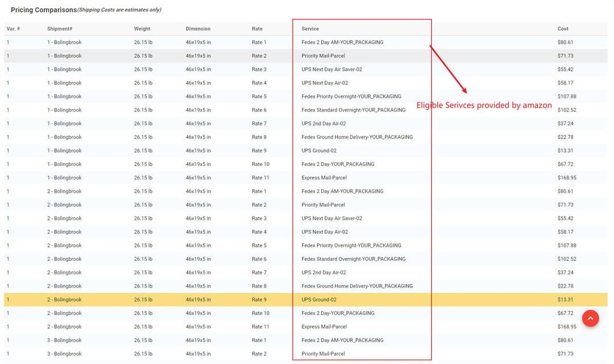Select Fedex 2 Day AM service for shipment 2
This screenshot has width=614, height=364.
pos(343,191)
